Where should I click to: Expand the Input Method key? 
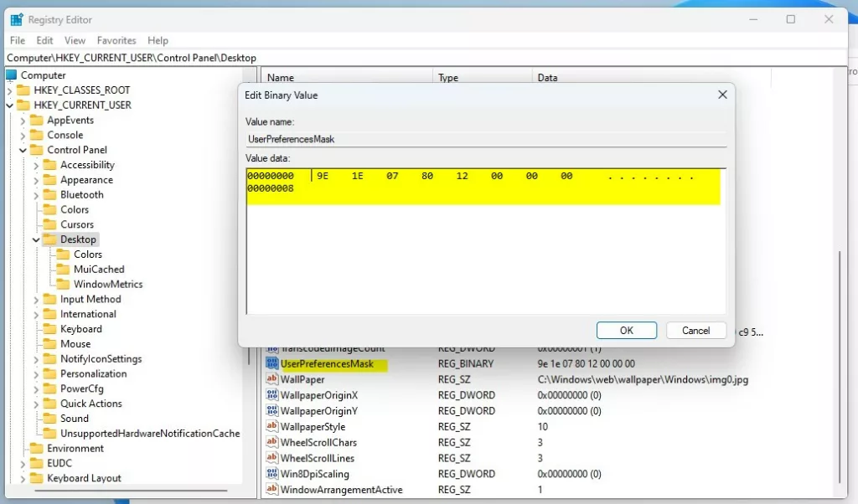[36, 300]
